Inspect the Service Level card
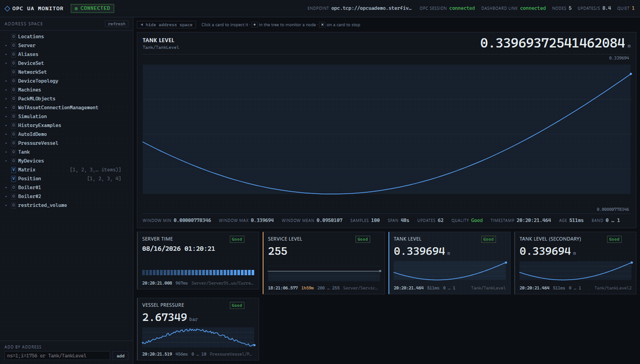The width and height of the screenshot is (640, 364). click(324, 263)
